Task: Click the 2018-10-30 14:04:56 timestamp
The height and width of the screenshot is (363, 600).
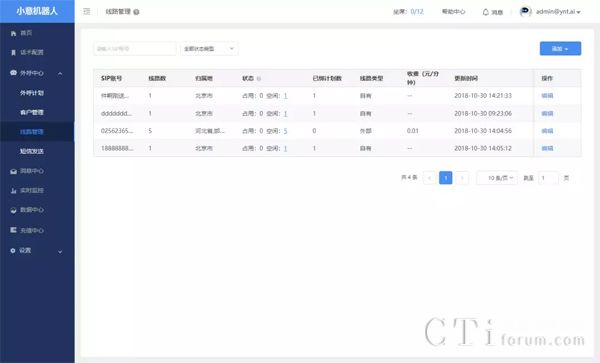Action: (483, 131)
